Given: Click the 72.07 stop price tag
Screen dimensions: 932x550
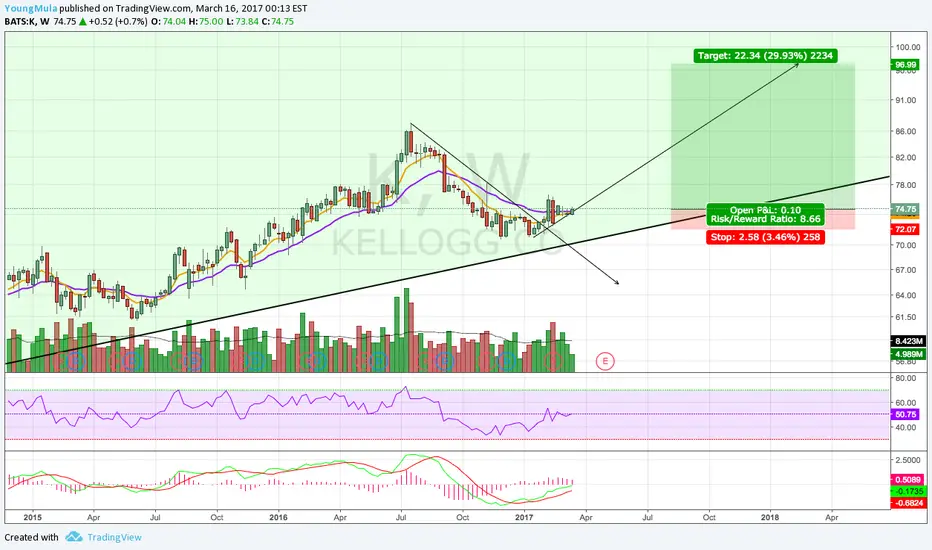Looking at the screenshot, I should click(x=905, y=229).
